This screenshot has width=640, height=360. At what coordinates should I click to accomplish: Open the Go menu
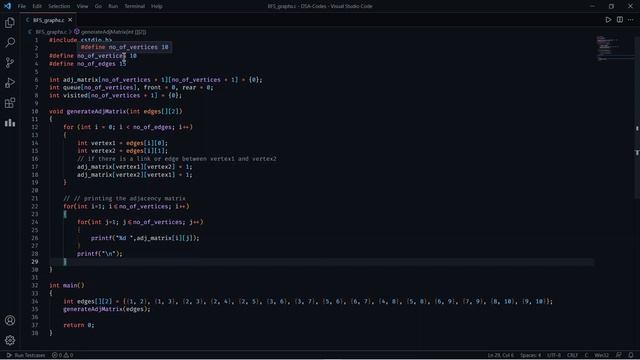pyautogui.click(x=98, y=6)
